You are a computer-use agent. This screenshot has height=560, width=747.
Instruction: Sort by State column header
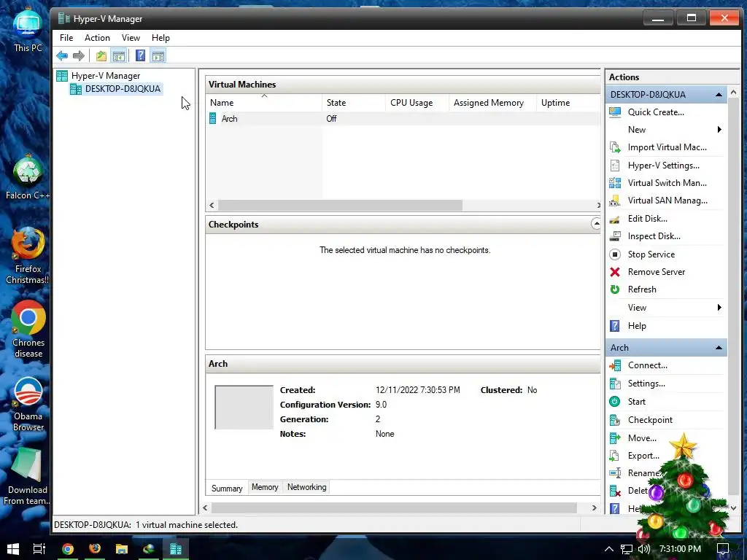354,103
